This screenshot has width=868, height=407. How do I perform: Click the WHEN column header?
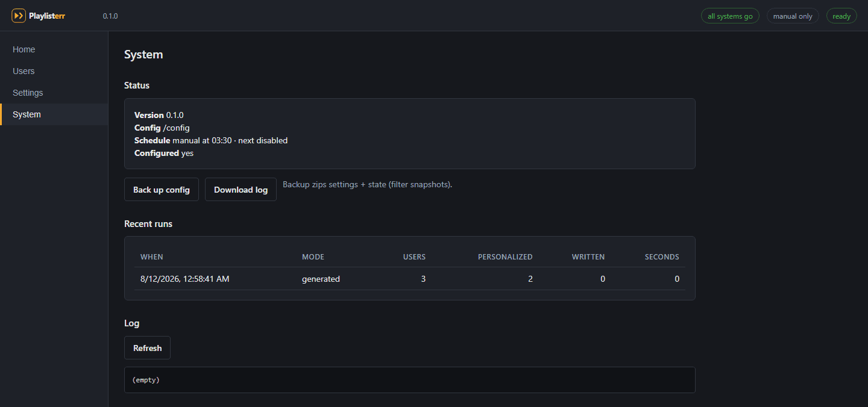[x=152, y=257]
